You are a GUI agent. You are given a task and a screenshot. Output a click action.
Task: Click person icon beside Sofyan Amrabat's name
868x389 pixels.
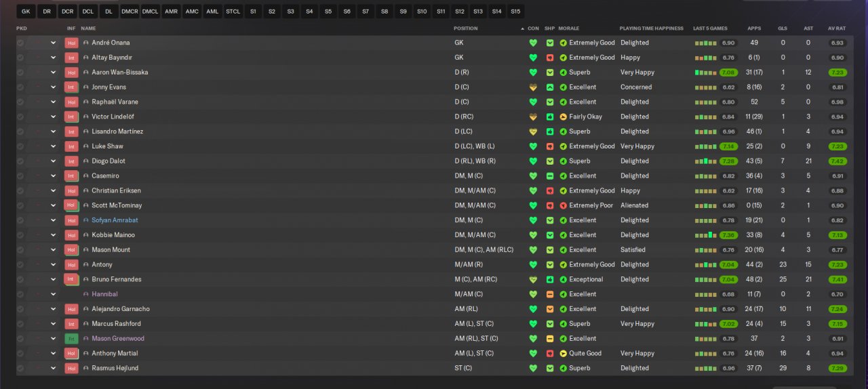click(86, 220)
